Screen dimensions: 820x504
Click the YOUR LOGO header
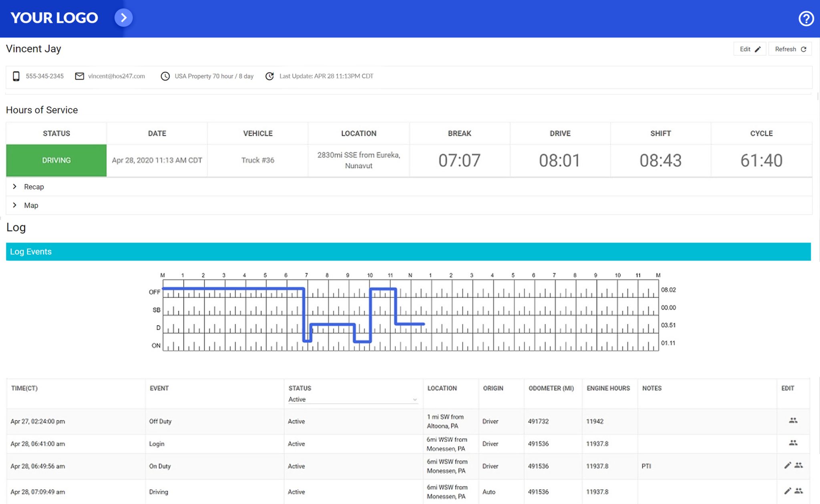point(54,18)
